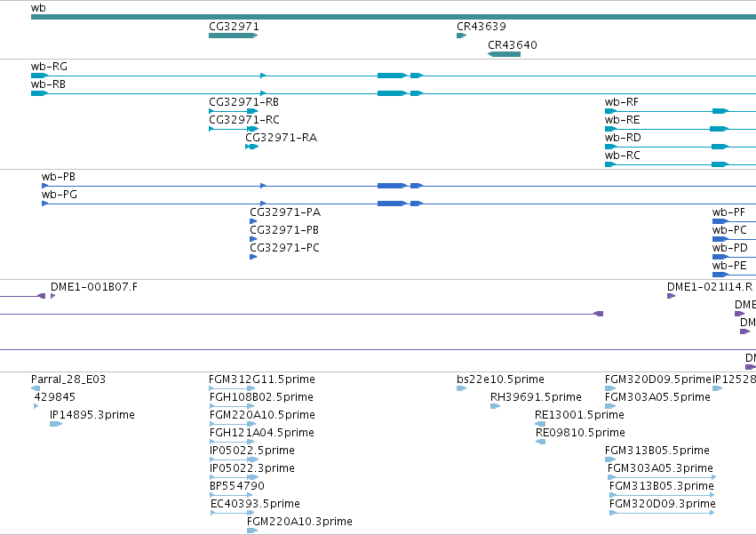The width and height of the screenshot is (756, 535).
Task: Select EC40393.5prime EST label
Action: (255, 504)
